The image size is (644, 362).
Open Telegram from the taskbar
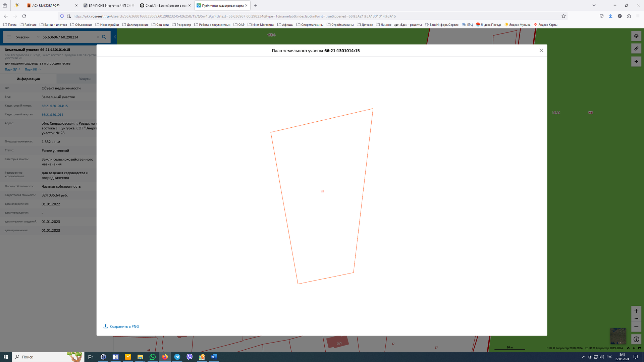pyautogui.click(x=177, y=357)
